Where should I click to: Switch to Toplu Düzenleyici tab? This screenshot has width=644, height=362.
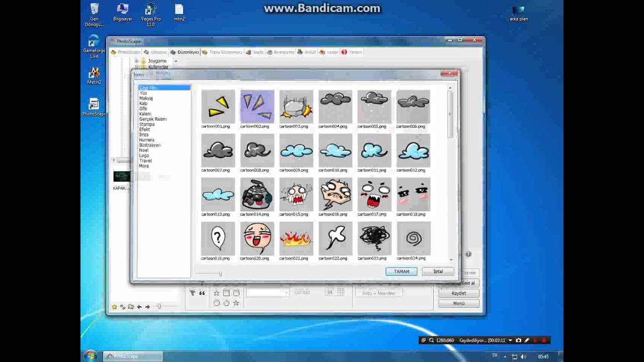(x=222, y=52)
